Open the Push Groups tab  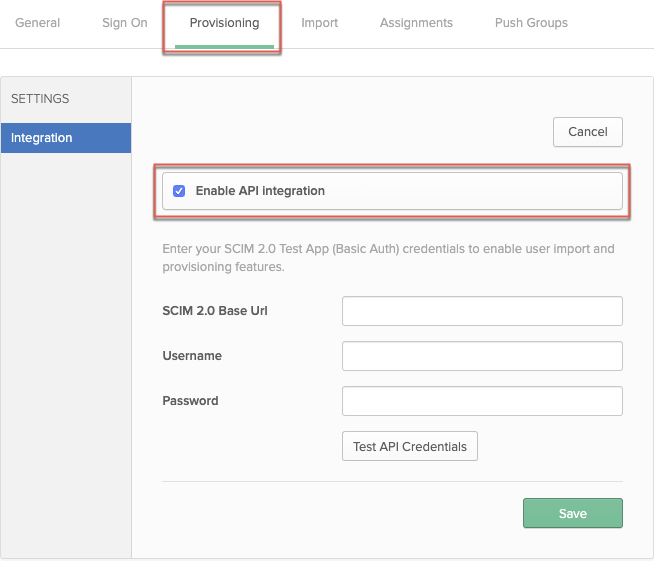tap(531, 23)
